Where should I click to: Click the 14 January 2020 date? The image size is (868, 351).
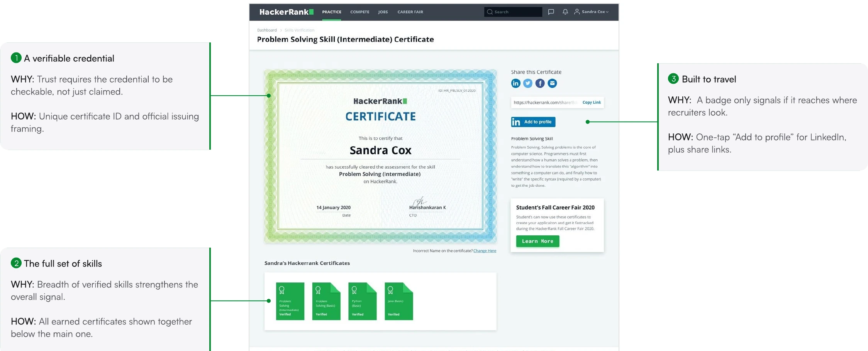[334, 208]
